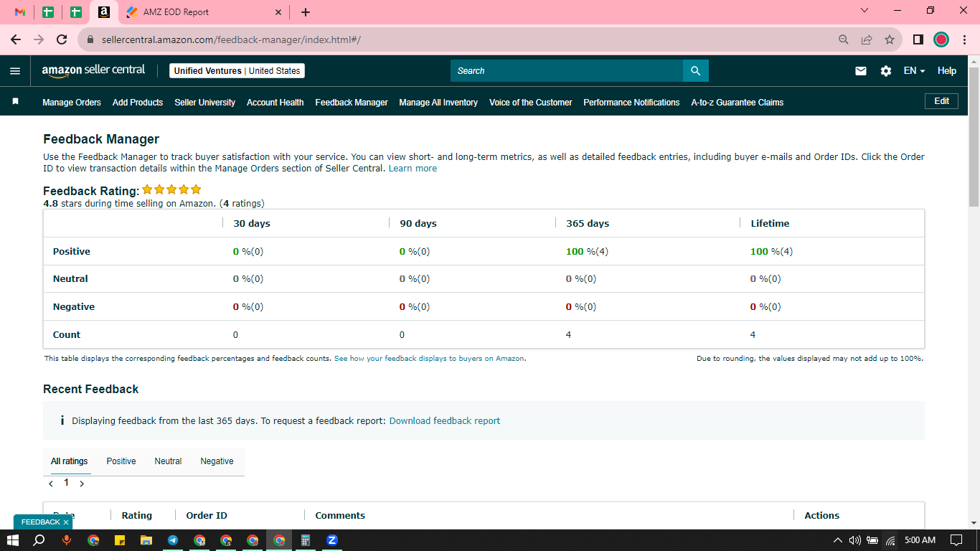Open Sticky Notes from the taskbar
980x551 pixels.
[120, 540]
